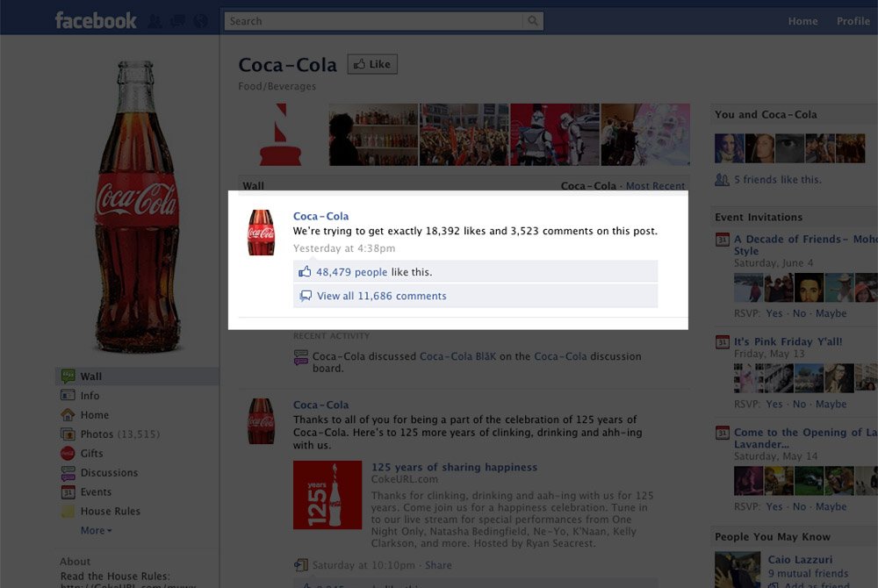This screenshot has width=878, height=588.
Task: Open Coca-Cola name link on highlighted post
Action: coord(320,216)
